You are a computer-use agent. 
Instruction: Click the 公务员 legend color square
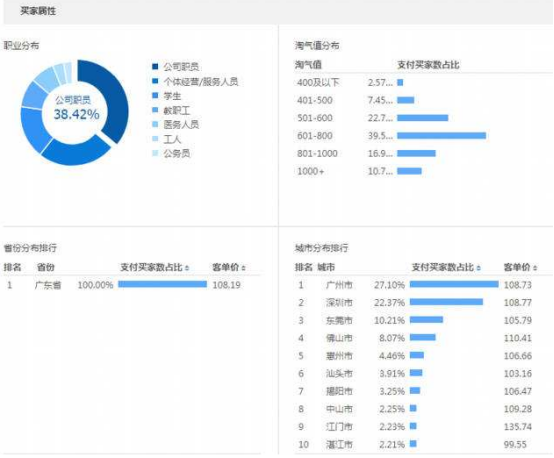155,153
